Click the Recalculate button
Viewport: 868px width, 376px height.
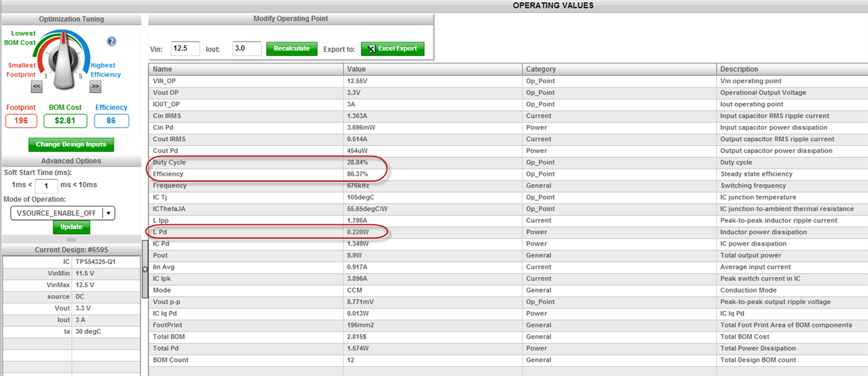pos(291,49)
